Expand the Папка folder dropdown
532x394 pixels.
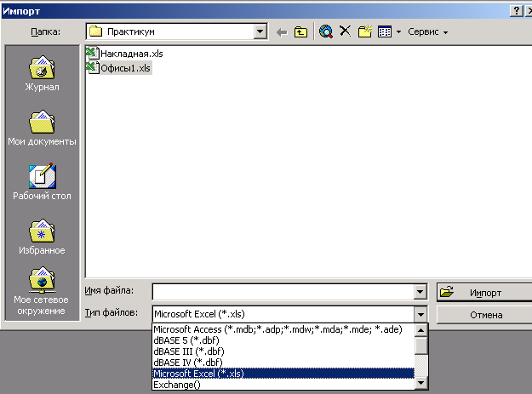(x=260, y=31)
